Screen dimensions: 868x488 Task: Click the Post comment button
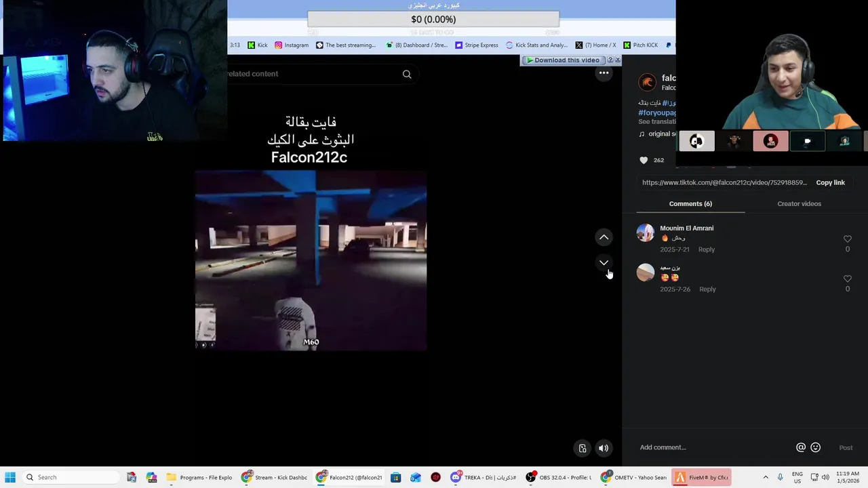point(846,447)
